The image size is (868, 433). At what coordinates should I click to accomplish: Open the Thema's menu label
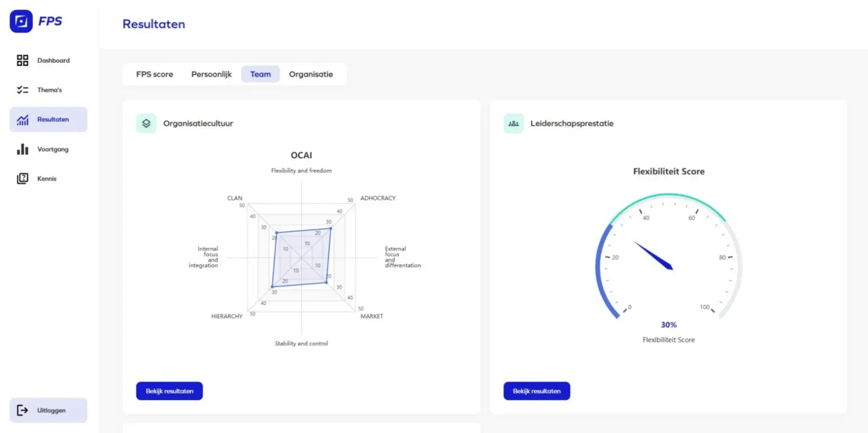[49, 90]
